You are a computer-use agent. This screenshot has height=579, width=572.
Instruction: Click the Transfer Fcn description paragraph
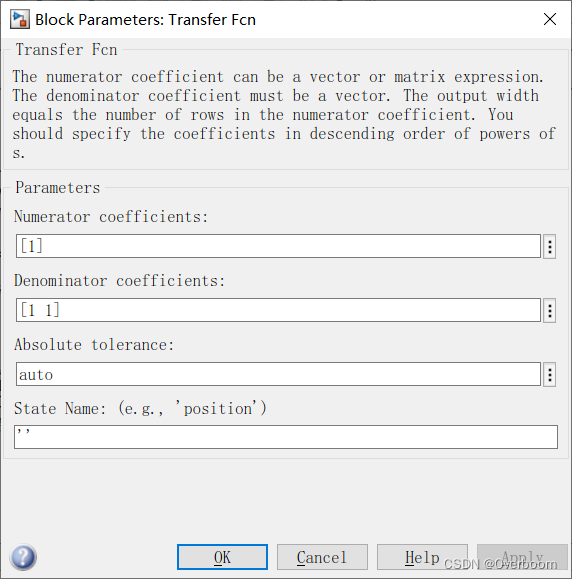(x=284, y=114)
